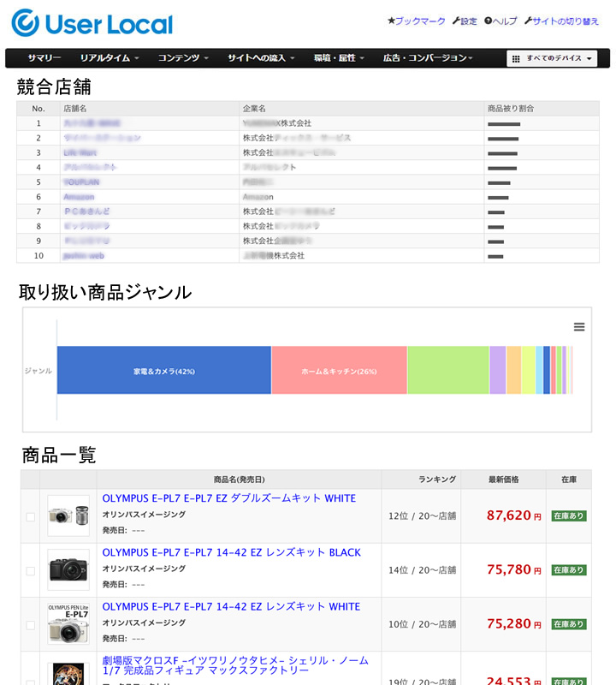Viewport: 616px width, 685px height.
Task: Click the 在庫 column header
Action: (569, 479)
